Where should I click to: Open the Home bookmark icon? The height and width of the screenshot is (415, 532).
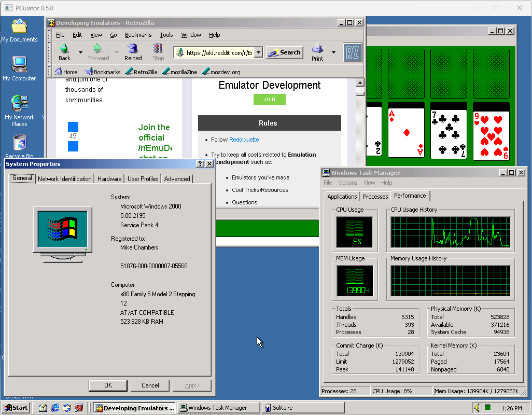pos(59,72)
